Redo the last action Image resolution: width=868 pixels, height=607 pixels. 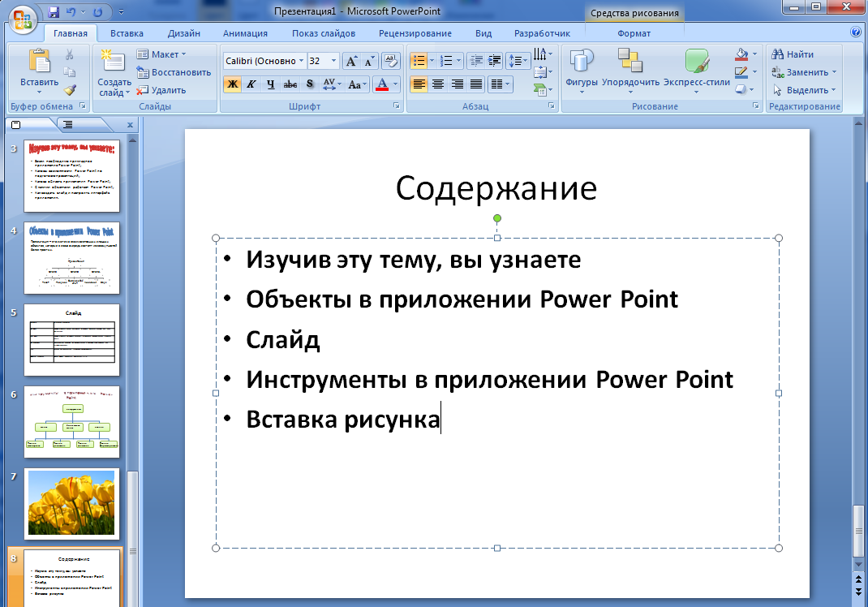tap(98, 11)
